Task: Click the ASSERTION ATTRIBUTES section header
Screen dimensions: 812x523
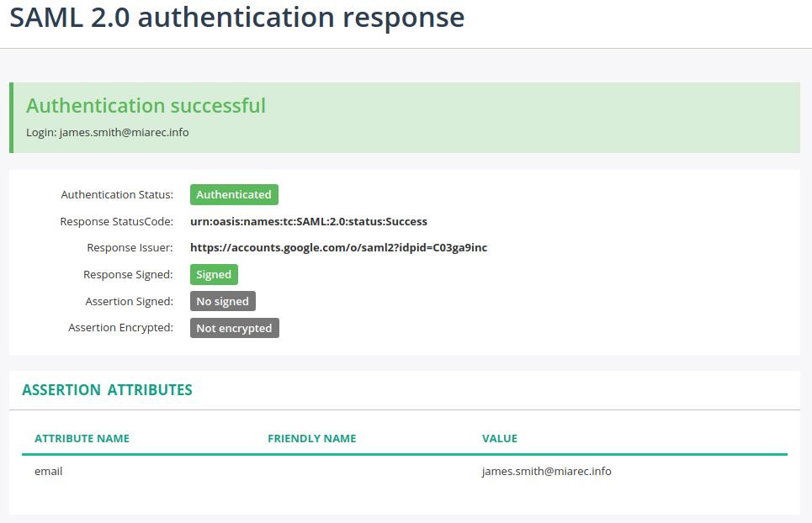Action: tap(105, 389)
